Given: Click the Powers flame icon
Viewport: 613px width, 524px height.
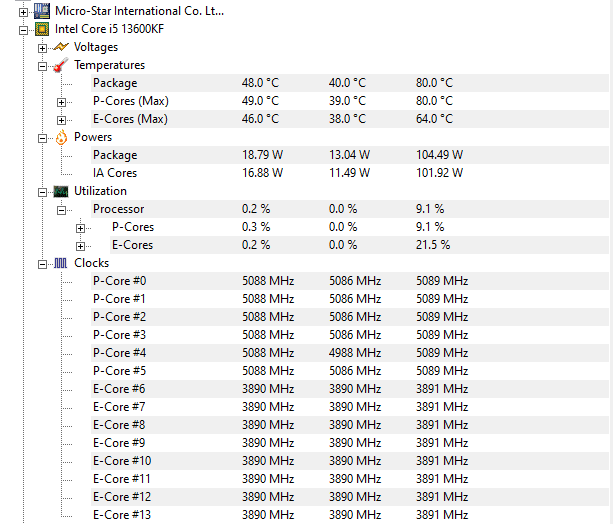Looking at the screenshot, I should coord(61,137).
